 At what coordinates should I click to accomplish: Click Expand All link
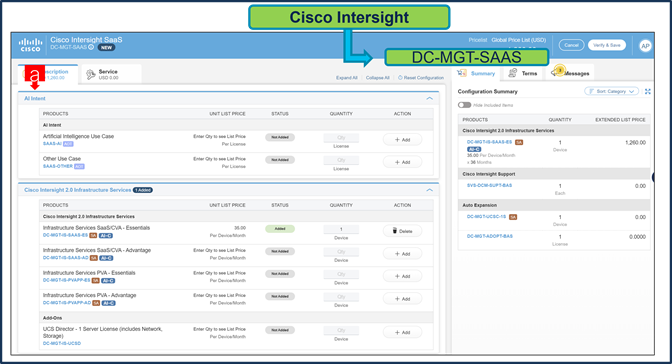(347, 78)
